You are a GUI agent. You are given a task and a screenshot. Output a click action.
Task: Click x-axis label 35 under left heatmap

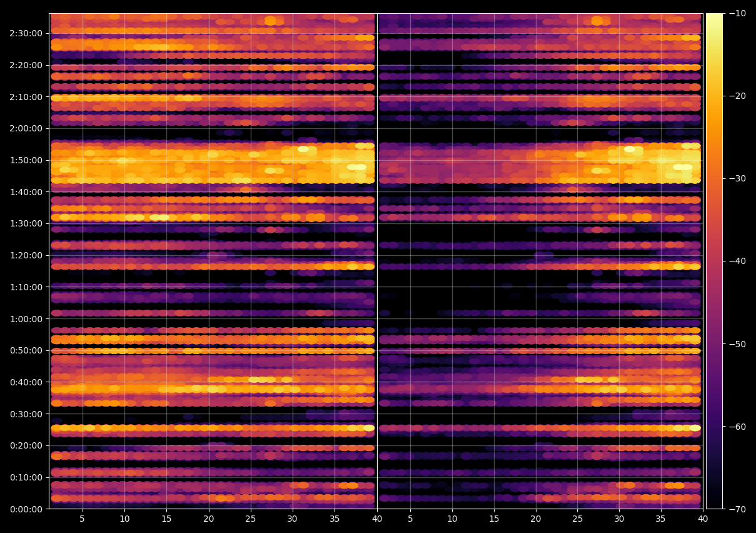pos(335,519)
